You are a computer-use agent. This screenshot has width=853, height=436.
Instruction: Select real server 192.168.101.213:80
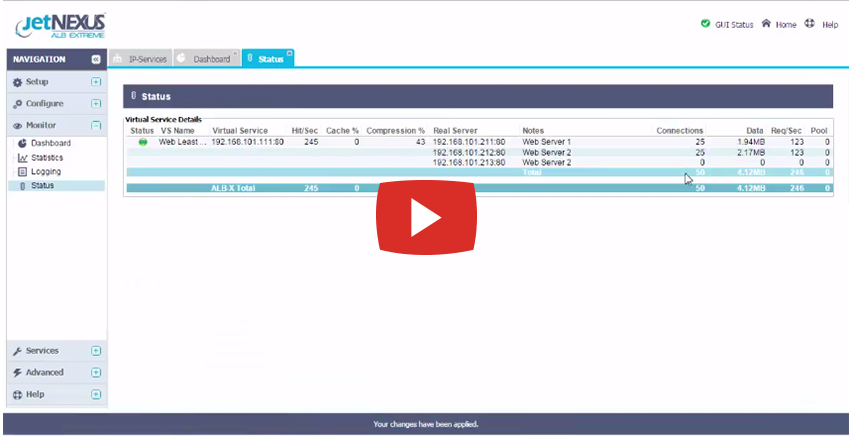pyautogui.click(x=469, y=163)
